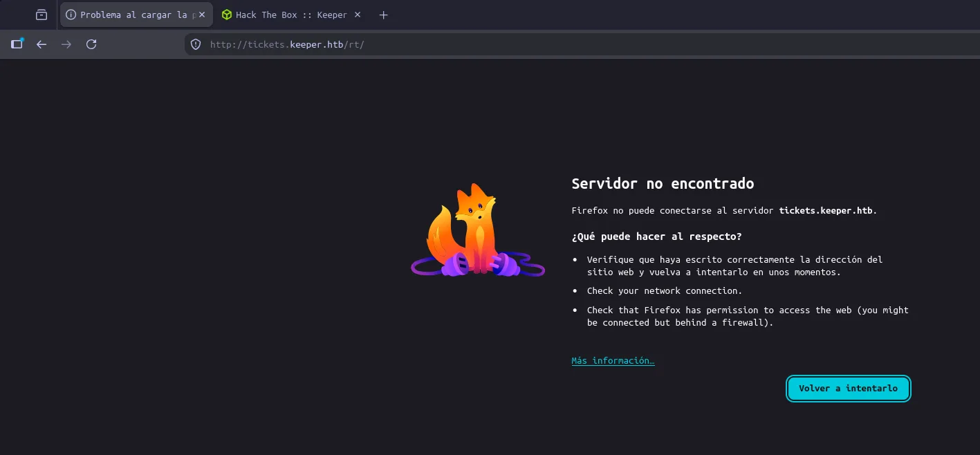Click the "Check that Firefox has permission" bullet
Screen dimensions: 980x455
point(748,317)
